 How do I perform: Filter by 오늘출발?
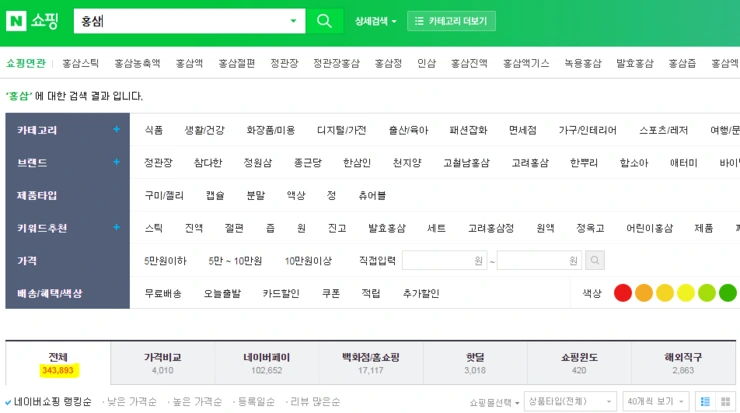222,293
